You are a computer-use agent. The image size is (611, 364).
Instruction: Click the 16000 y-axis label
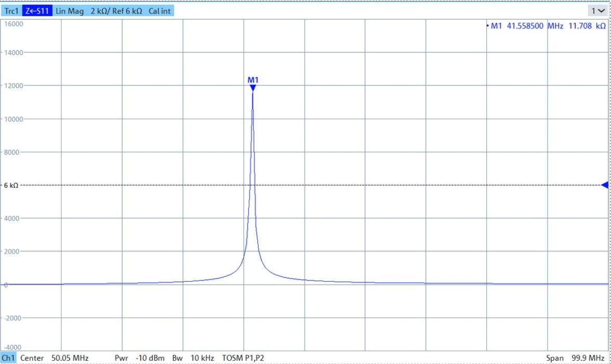tap(13, 24)
